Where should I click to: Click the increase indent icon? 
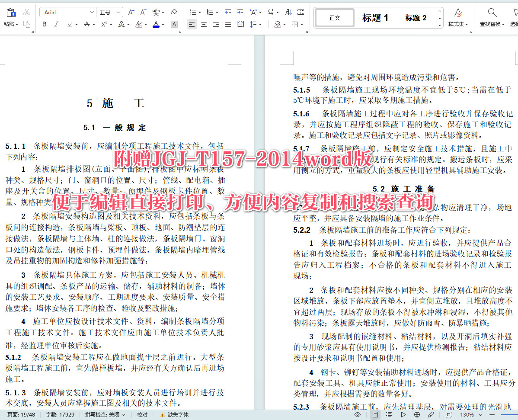point(240,12)
